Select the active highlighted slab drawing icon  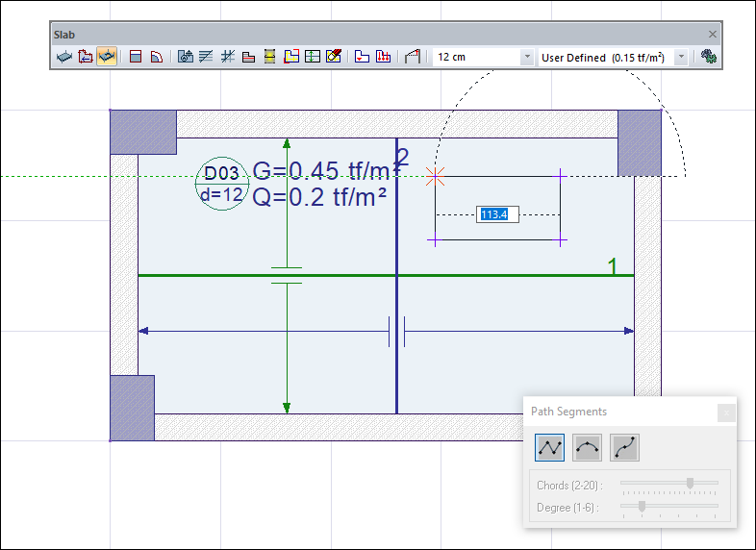point(107,57)
